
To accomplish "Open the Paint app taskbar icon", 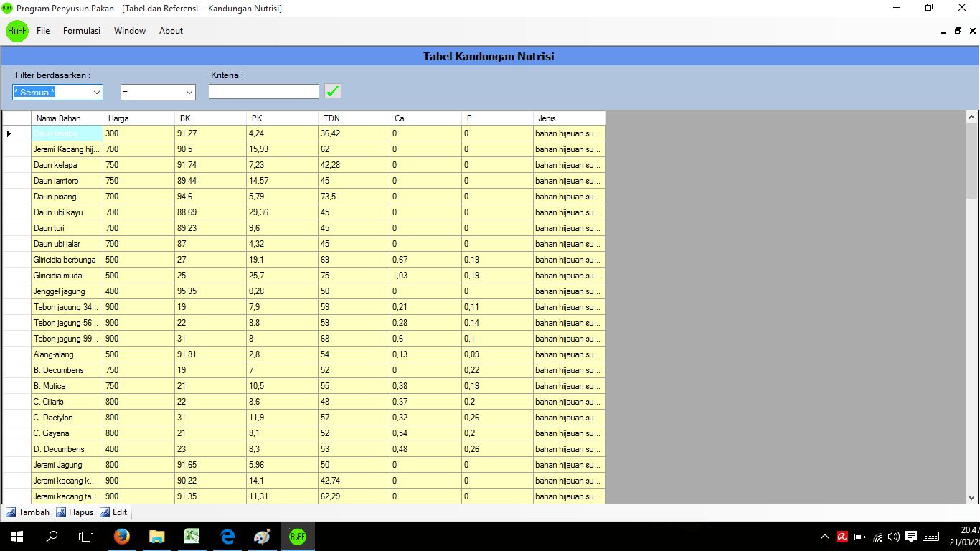I will click(x=262, y=536).
